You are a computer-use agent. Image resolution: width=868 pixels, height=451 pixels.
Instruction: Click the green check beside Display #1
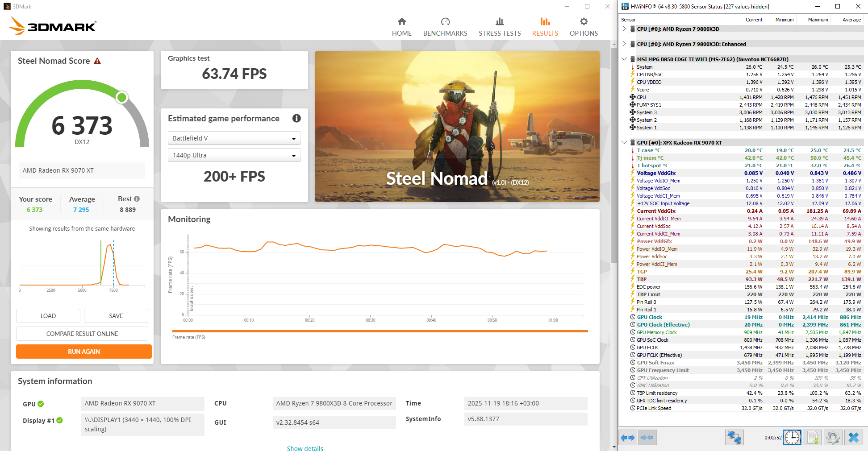pos(60,420)
